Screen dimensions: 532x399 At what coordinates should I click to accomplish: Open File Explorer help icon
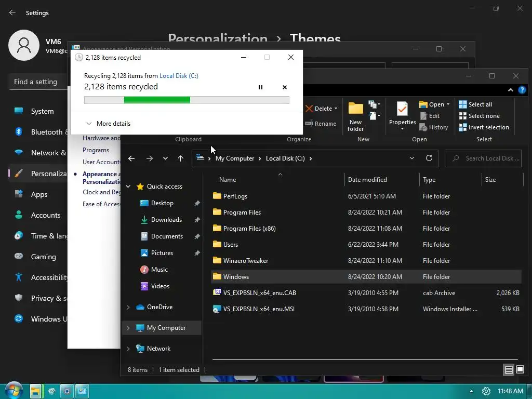coord(522,90)
